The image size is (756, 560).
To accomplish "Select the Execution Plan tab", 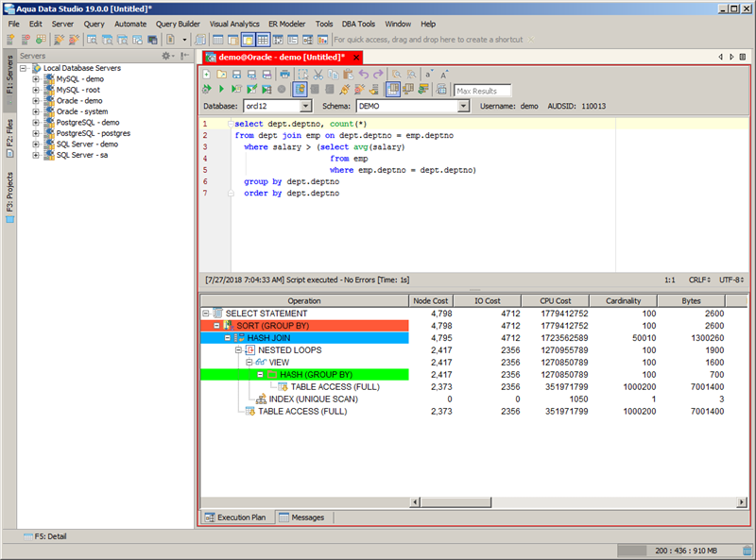I will tap(235, 518).
